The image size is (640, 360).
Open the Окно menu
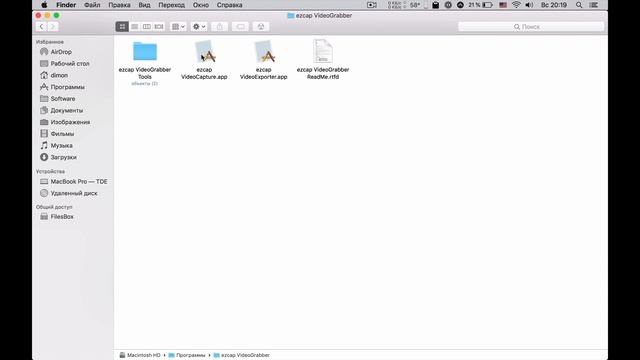(x=201, y=5)
